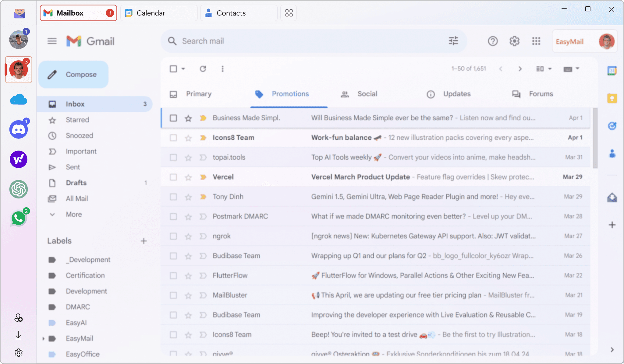This screenshot has height=364, width=624.
Task: Open Google apps grid icon
Action: click(x=536, y=41)
